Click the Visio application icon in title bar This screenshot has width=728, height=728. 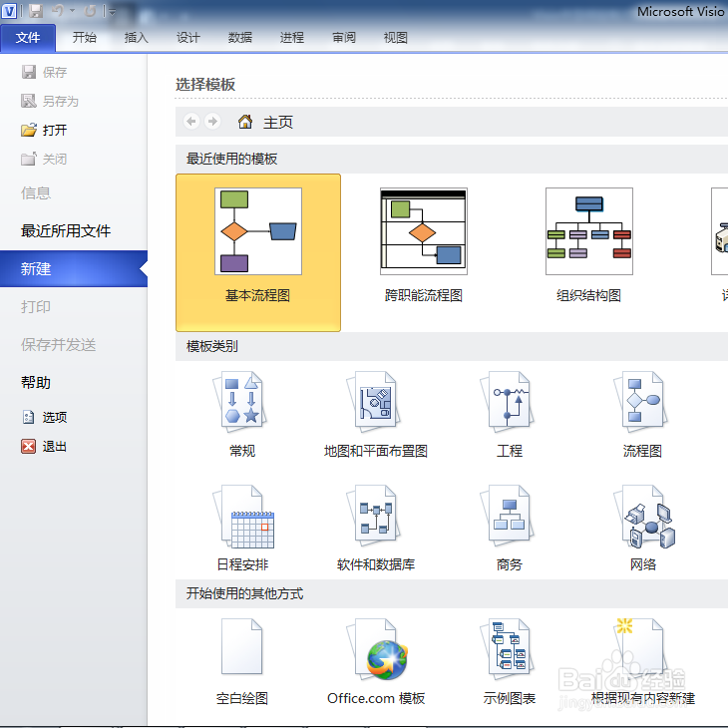9,11
